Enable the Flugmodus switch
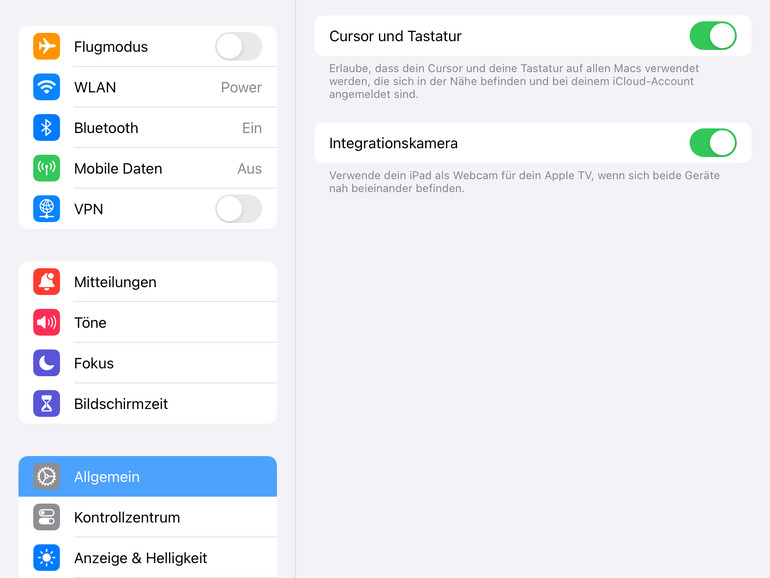 [238, 47]
